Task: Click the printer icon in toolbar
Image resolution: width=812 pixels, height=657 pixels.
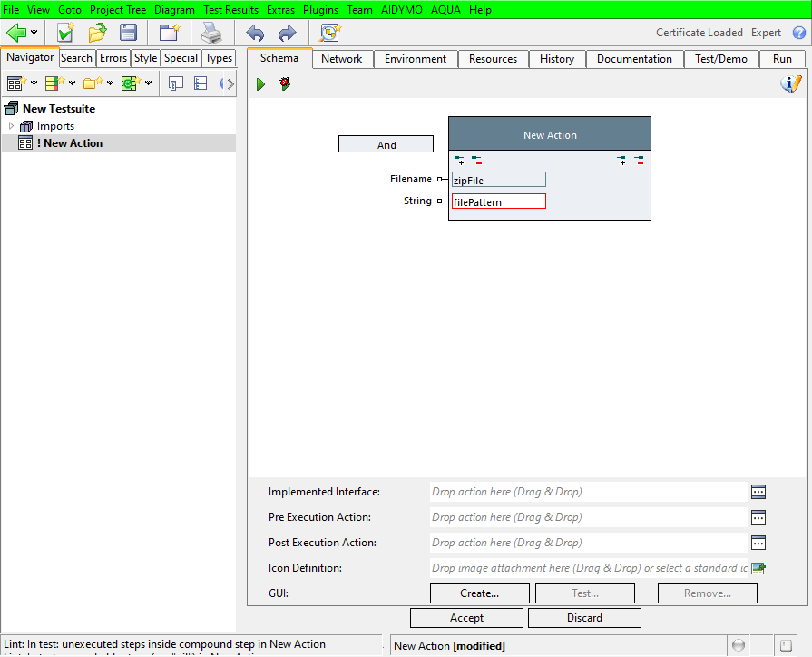Action: point(211,33)
